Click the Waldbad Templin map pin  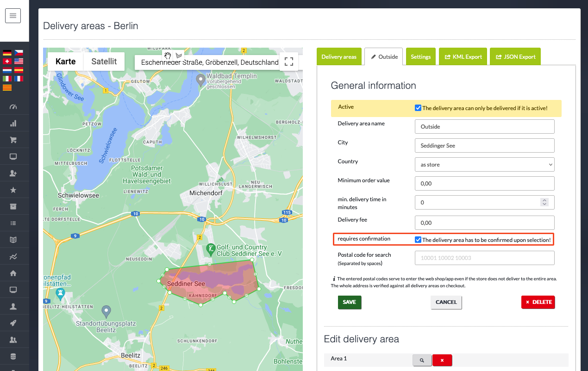point(200,80)
